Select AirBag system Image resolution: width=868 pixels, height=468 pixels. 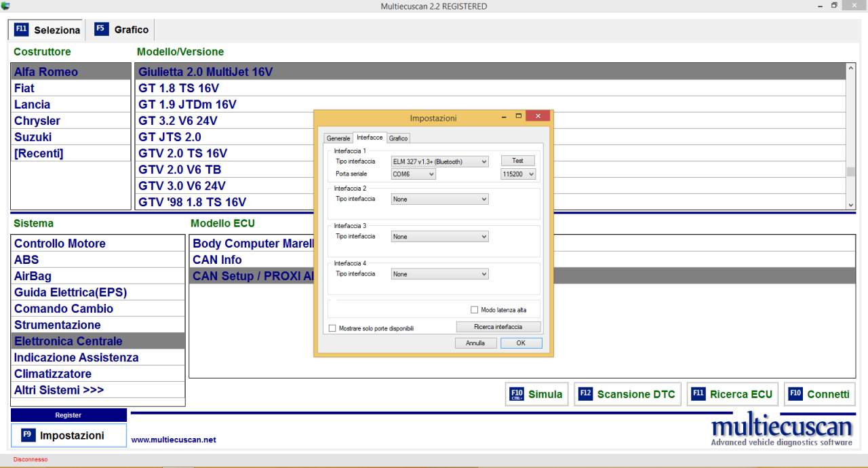(98, 276)
